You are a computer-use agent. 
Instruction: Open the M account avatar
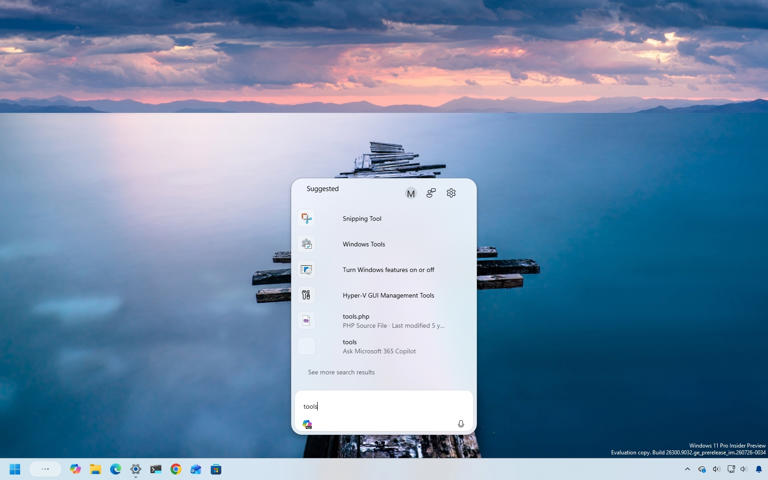410,193
